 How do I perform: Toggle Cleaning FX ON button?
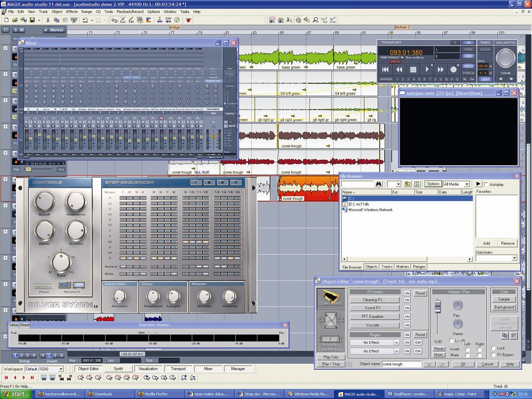pos(407,300)
